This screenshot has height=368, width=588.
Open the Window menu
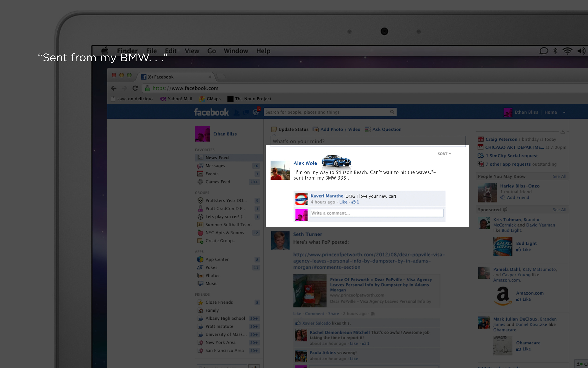(236, 51)
